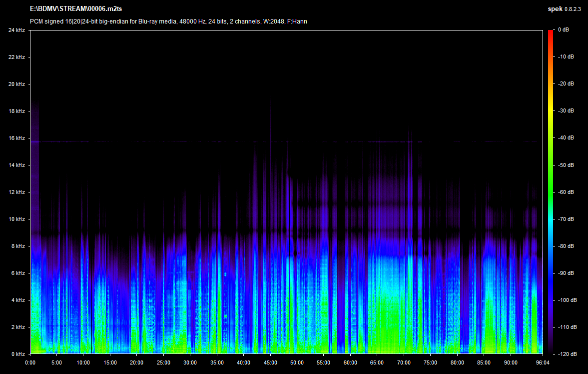Select the 50:00 time axis marker
This screenshot has width=588, height=374.
(297, 362)
